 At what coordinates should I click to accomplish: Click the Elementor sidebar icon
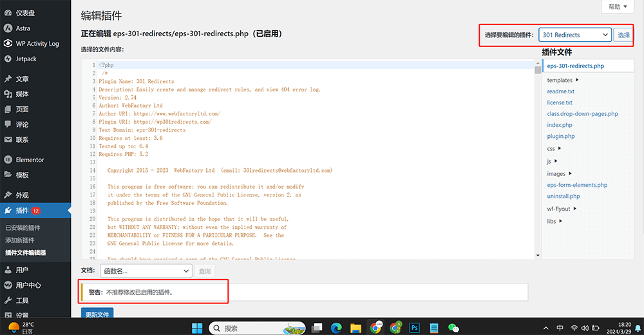(x=8, y=160)
